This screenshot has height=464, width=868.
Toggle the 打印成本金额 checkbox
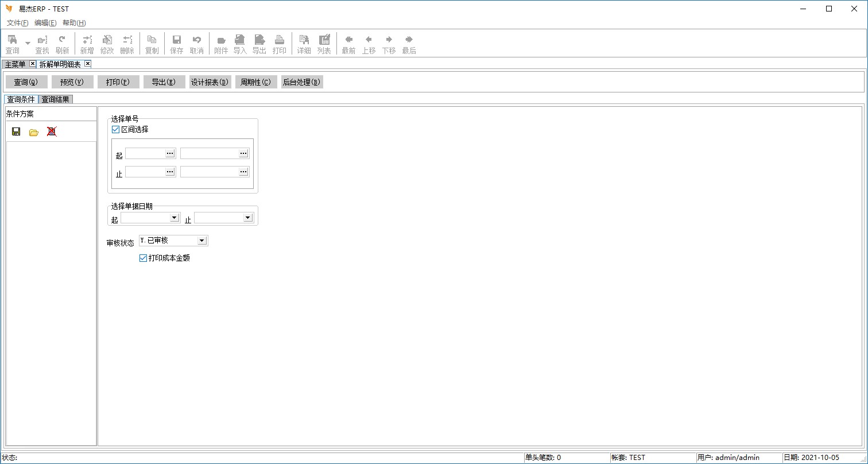click(144, 258)
